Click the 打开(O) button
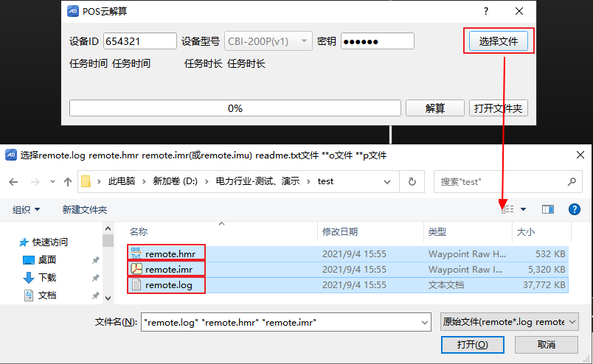This screenshot has width=593, height=364. click(x=472, y=345)
